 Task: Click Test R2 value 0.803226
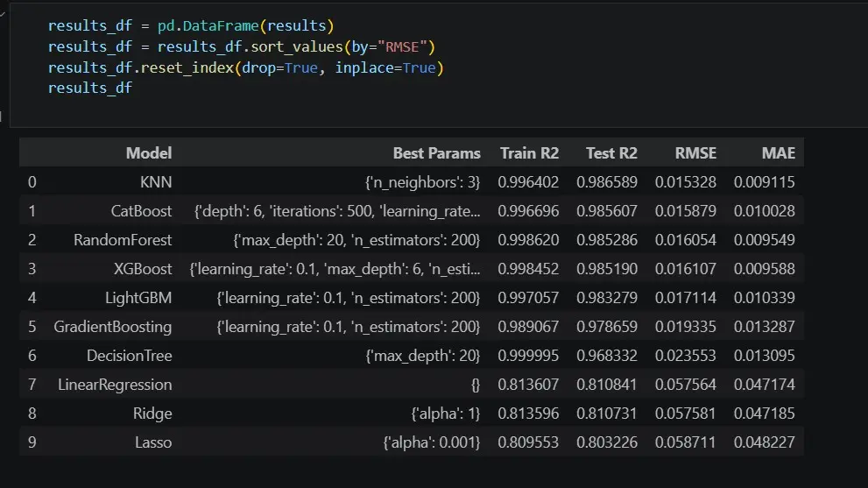[x=607, y=442]
